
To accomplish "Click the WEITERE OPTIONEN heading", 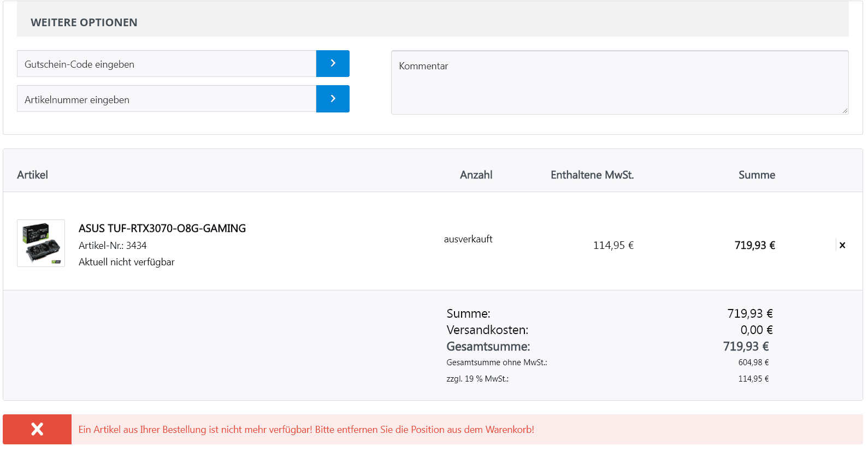I will [84, 22].
